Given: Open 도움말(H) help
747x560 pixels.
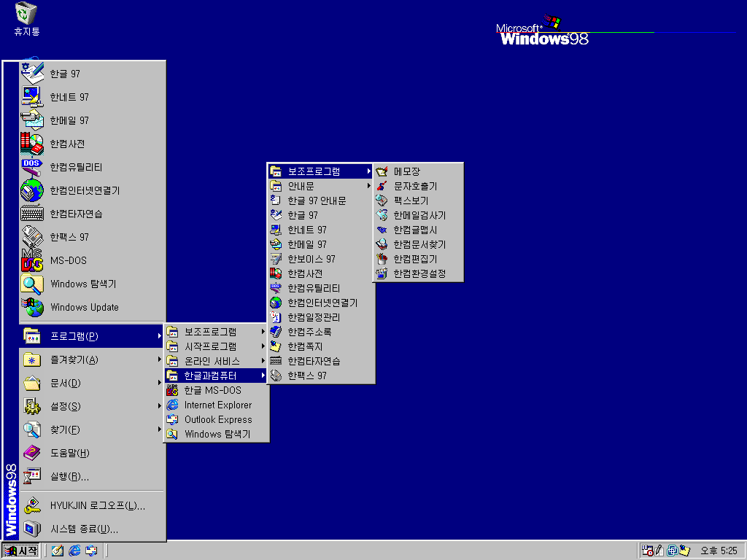Looking at the screenshot, I should pyautogui.click(x=93, y=453).
